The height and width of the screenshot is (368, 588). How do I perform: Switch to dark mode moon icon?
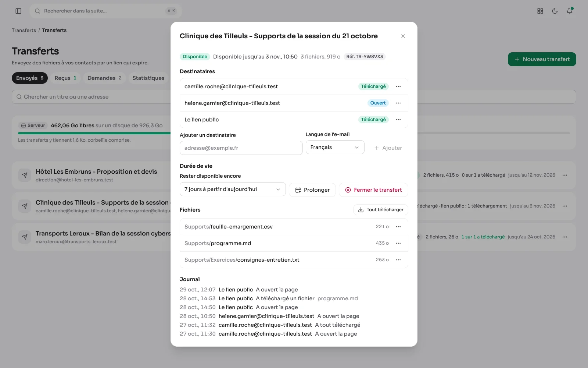pos(555,11)
